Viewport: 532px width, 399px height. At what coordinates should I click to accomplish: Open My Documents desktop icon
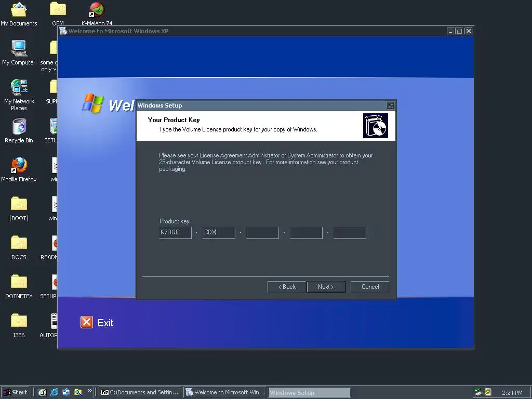[19, 14]
